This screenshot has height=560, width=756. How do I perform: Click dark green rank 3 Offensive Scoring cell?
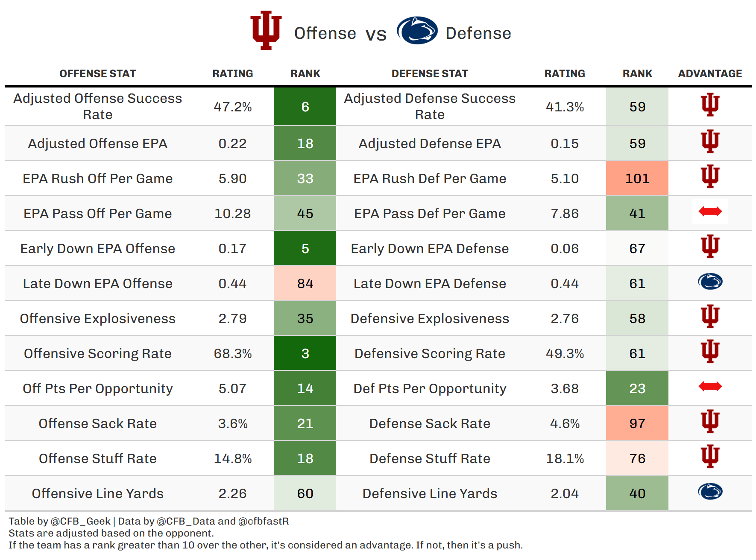[305, 353]
